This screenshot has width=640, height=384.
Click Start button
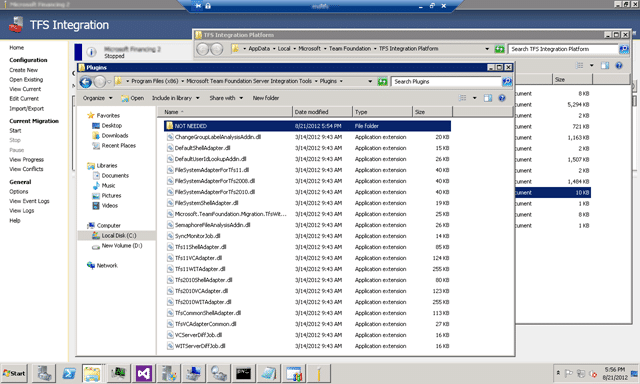14,373
